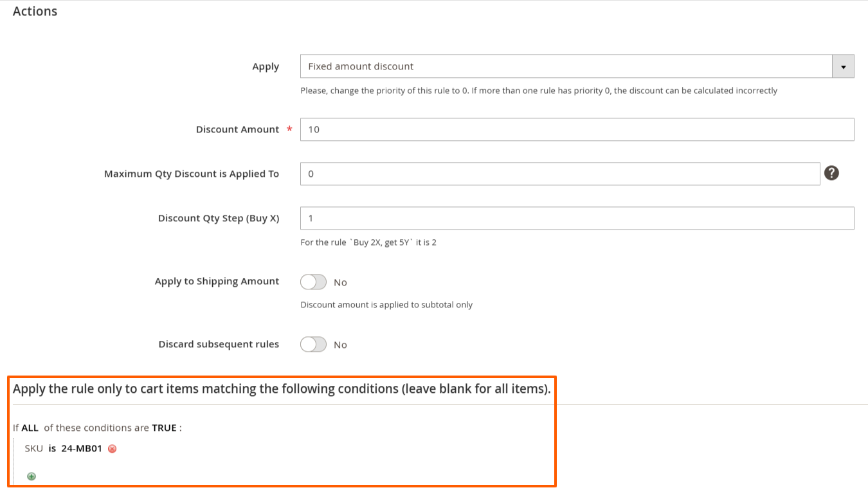Viewport: 868px width, 490px height.
Task: Toggle the Apply to Shipping Amount switch
Action: pyautogui.click(x=314, y=282)
